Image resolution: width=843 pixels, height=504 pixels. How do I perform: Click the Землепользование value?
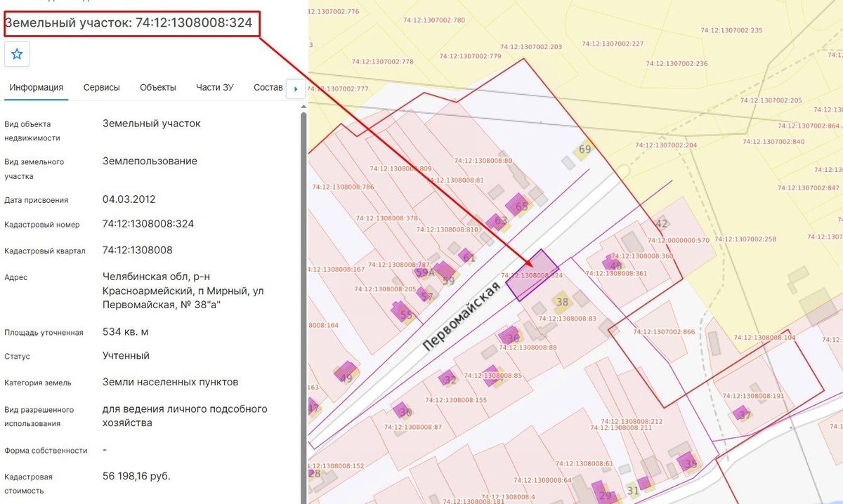click(x=150, y=161)
